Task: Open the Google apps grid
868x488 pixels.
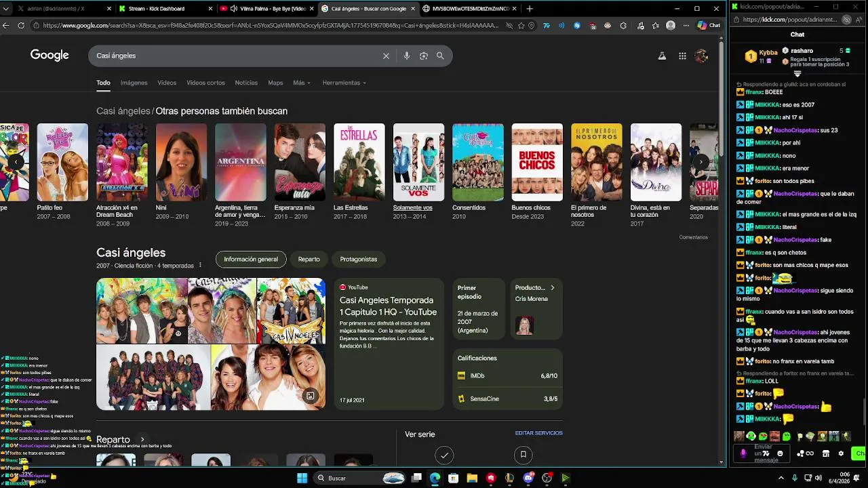Action: 682,56
